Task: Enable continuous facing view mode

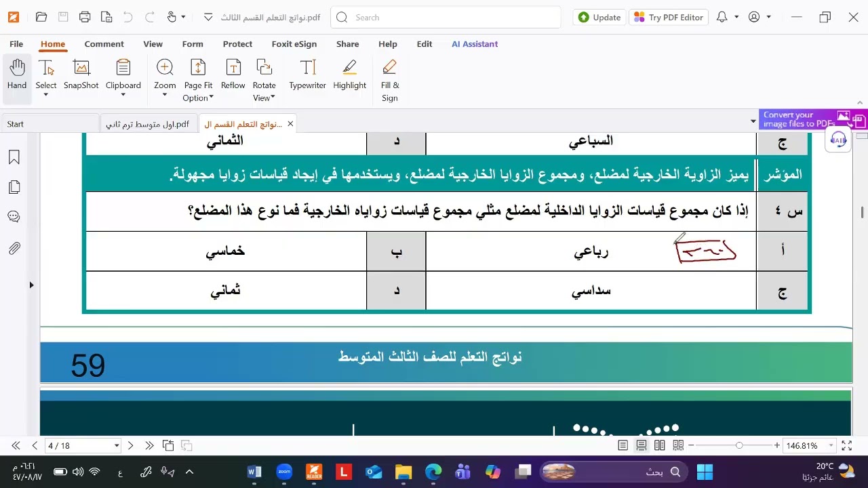Action: (x=677, y=445)
